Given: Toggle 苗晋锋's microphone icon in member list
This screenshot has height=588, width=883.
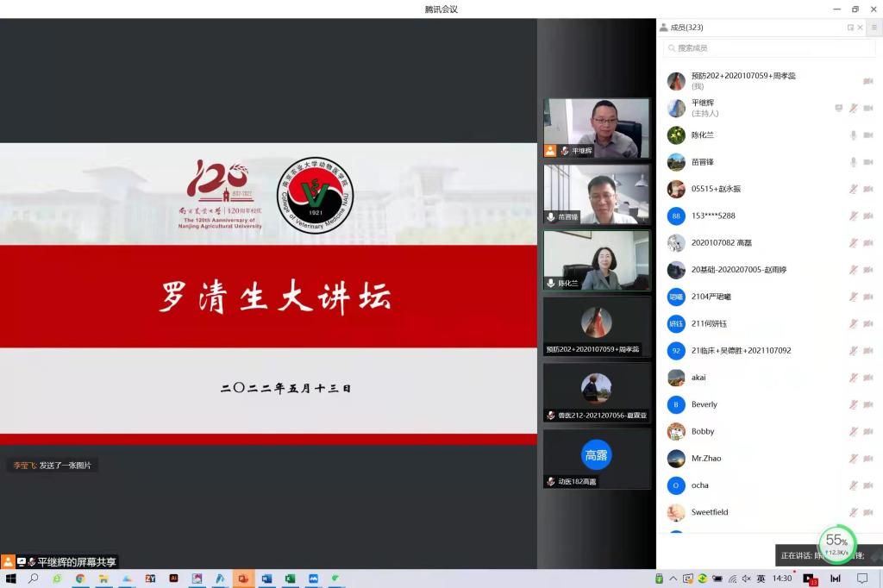Looking at the screenshot, I should [x=853, y=162].
